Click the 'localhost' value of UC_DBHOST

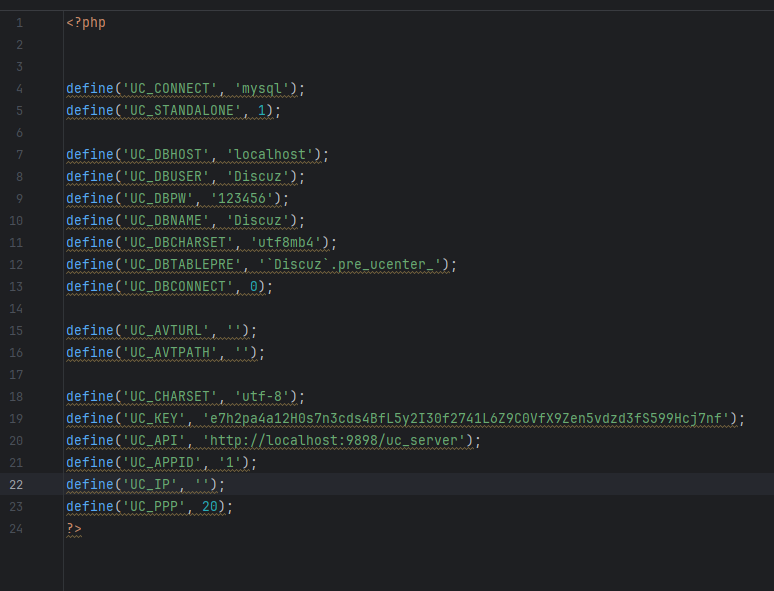click(x=272, y=154)
